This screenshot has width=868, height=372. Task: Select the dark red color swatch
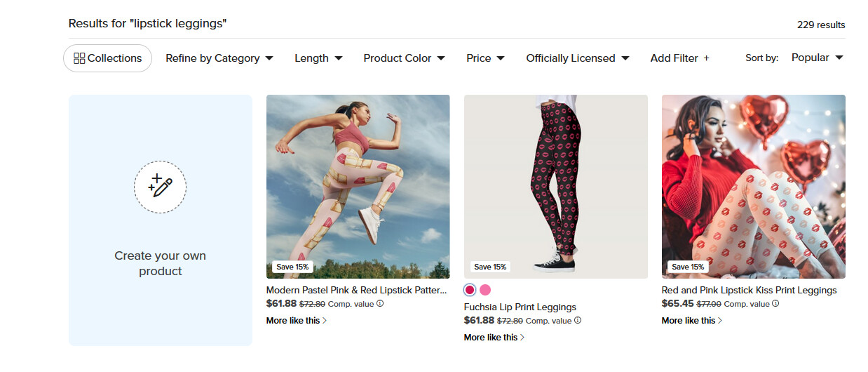click(470, 290)
